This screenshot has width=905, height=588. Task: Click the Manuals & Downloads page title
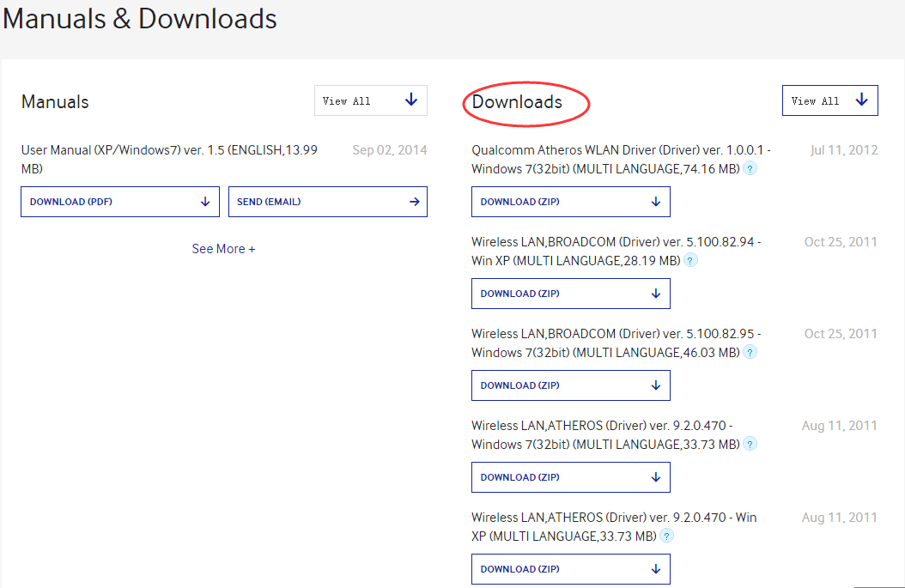coord(140,19)
